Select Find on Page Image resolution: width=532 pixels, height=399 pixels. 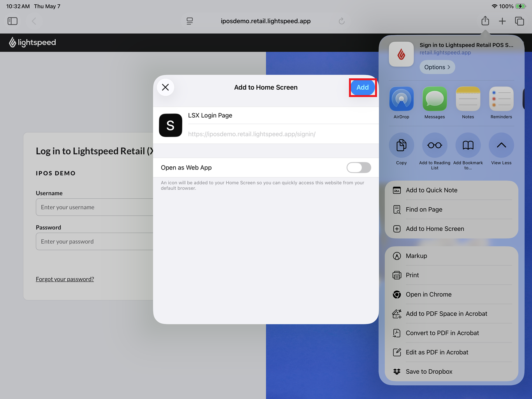451,210
